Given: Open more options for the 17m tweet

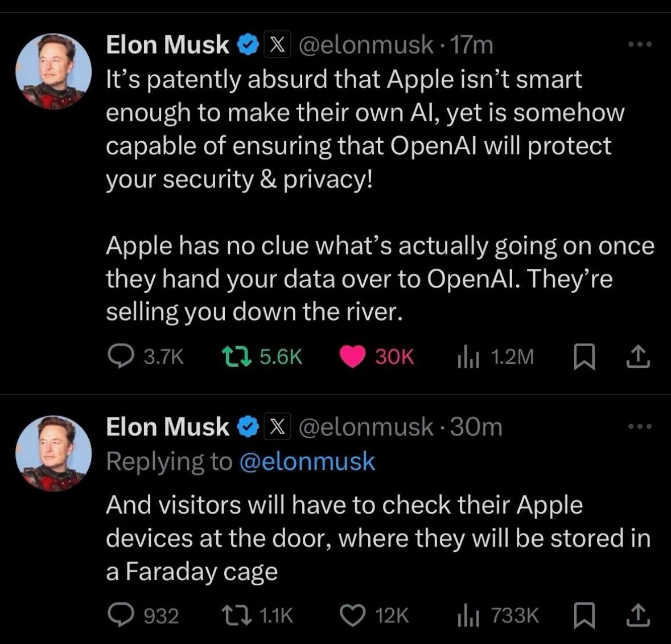Looking at the screenshot, I should 639,44.
